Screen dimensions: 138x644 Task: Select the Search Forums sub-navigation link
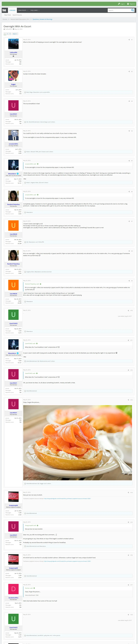[17, 15]
